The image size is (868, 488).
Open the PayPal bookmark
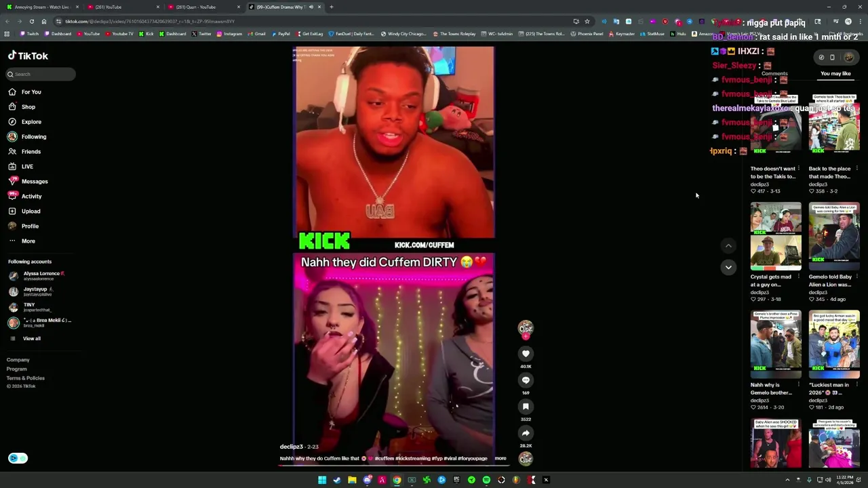[x=281, y=34]
